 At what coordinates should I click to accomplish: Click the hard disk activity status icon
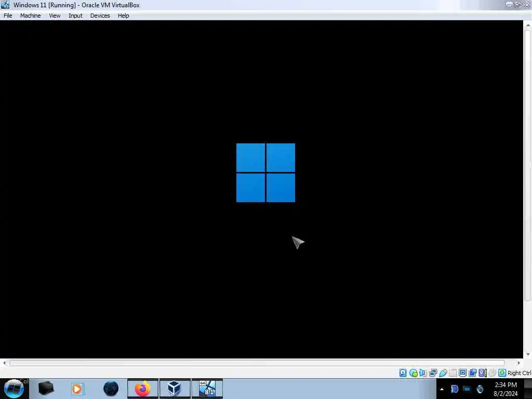click(x=403, y=373)
